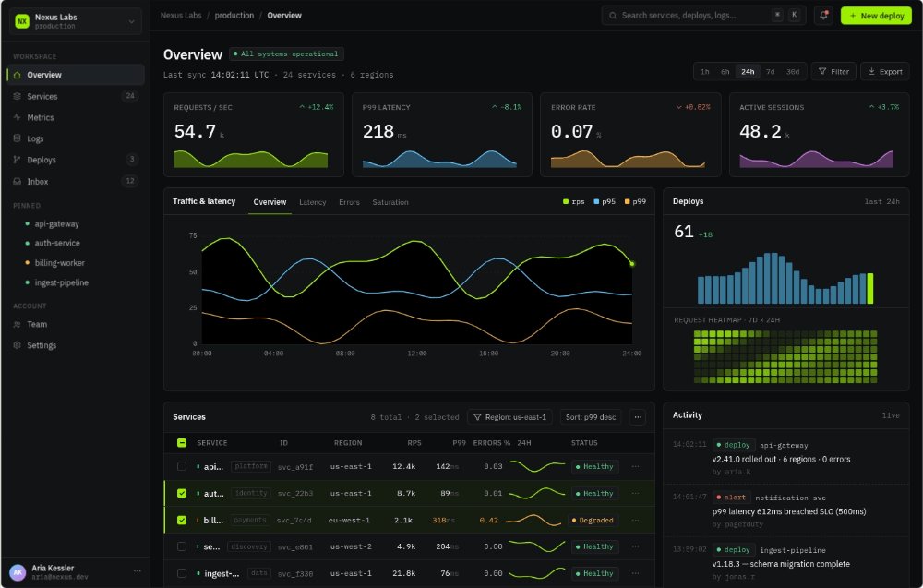Check the api platform service row checkbox
This screenshot has width=923, height=588.
tap(182, 467)
